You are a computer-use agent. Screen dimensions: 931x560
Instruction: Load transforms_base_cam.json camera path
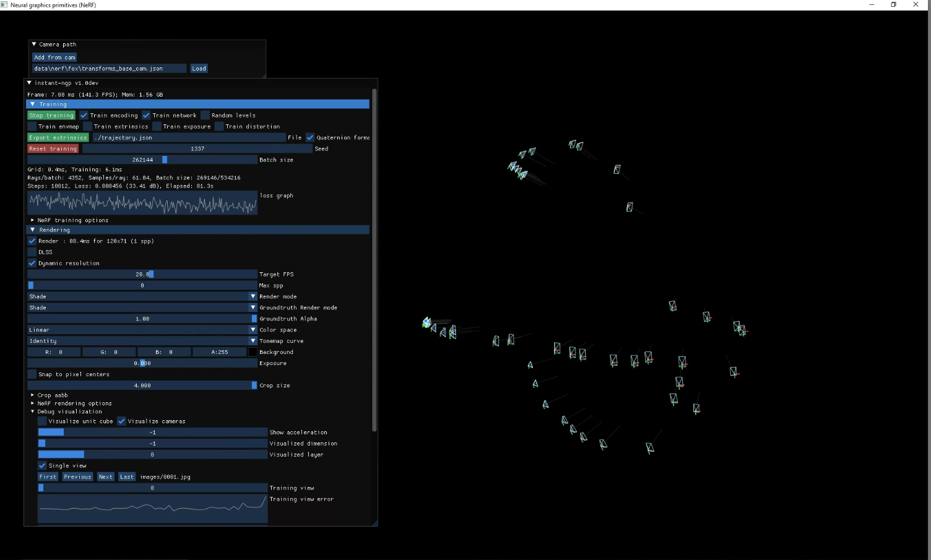[199, 68]
